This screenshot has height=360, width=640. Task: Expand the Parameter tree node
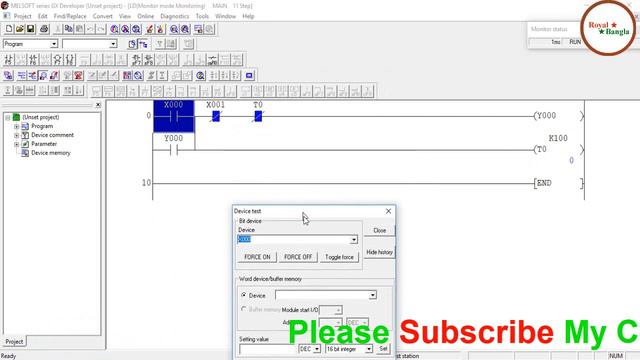coord(16,144)
